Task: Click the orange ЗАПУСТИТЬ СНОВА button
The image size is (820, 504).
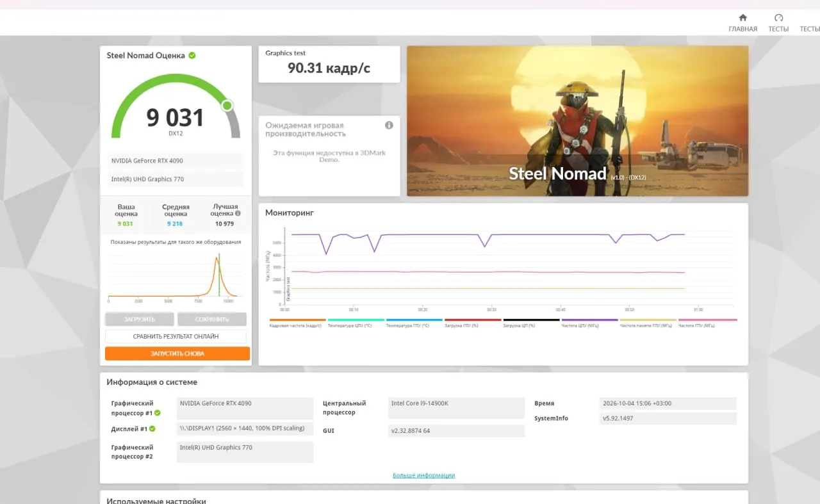Action: (177, 354)
